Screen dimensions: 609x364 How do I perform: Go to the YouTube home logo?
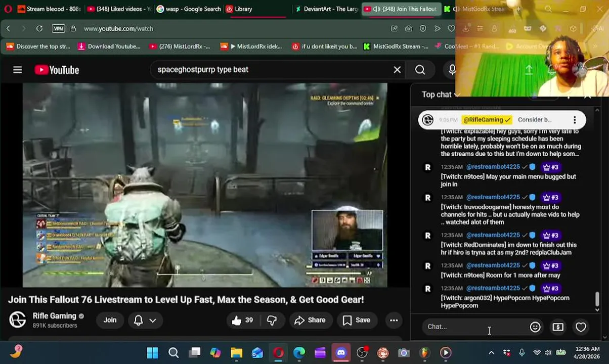click(57, 70)
